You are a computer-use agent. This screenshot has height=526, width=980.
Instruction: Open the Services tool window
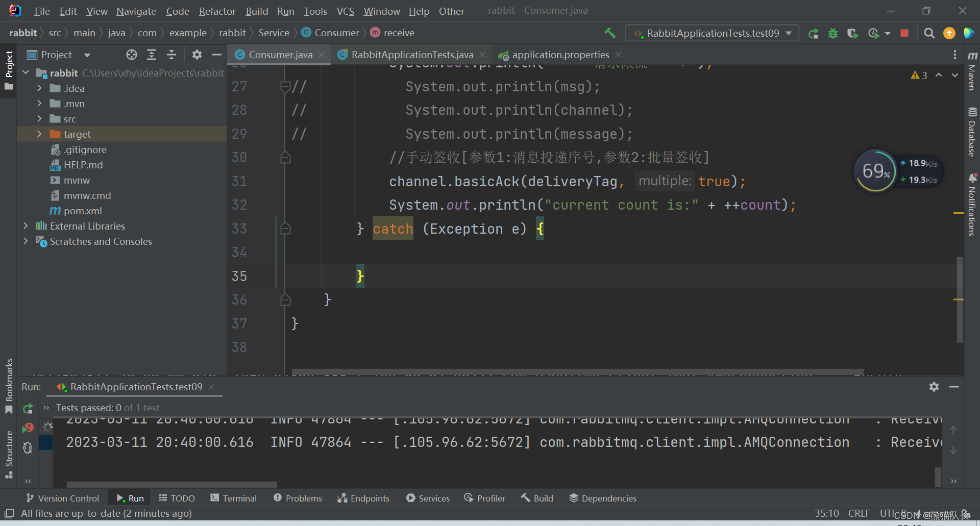[x=428, y=498]
